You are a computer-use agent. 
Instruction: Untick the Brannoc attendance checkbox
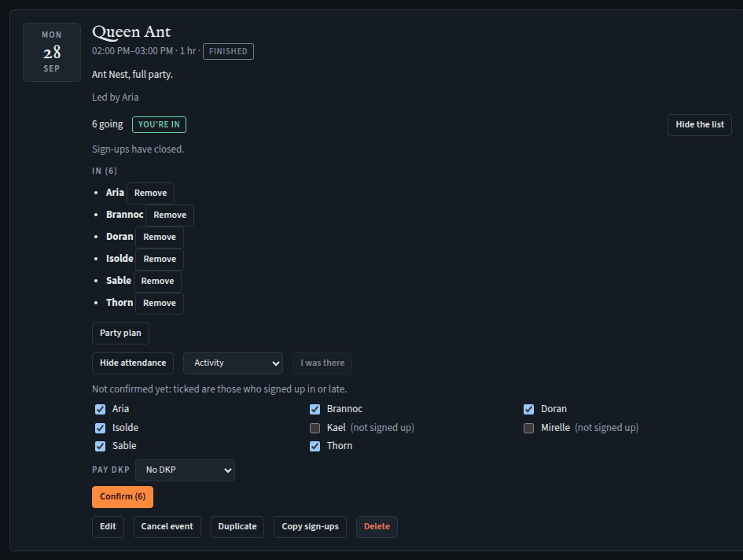point(314,409)
